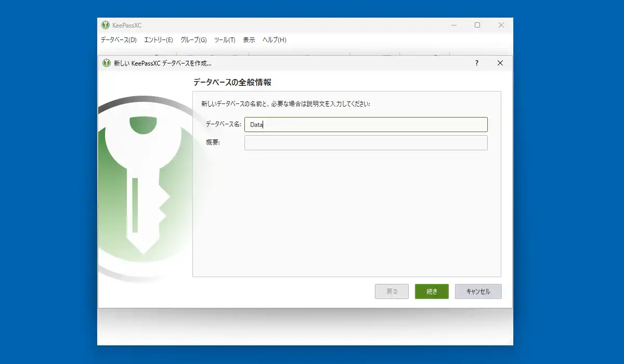Close the new database wizard dialog

(500, 63)
